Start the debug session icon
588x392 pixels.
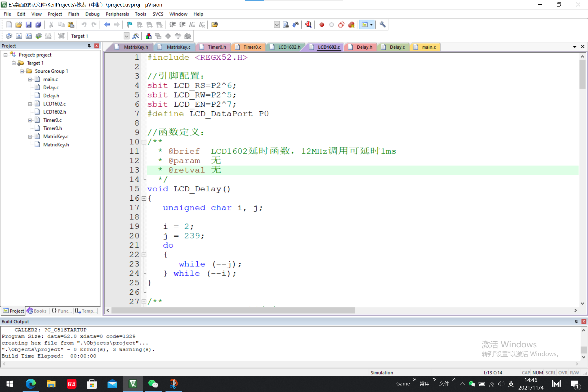point(308,25)
